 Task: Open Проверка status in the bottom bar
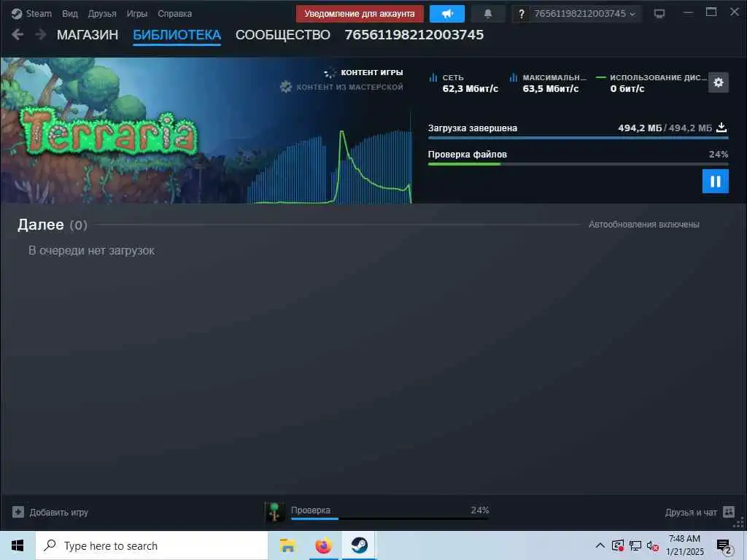pos(311,510)
